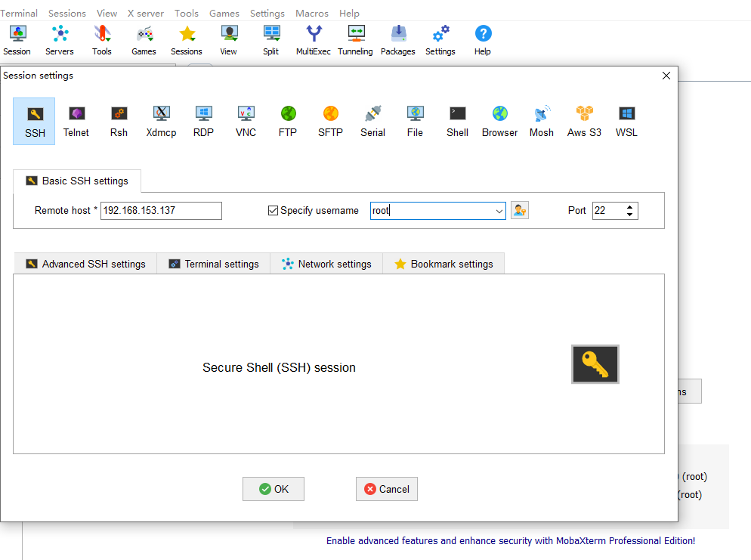Choose VNC session type
This screenshot has width=751, height=560.
(x=246, y=121)
